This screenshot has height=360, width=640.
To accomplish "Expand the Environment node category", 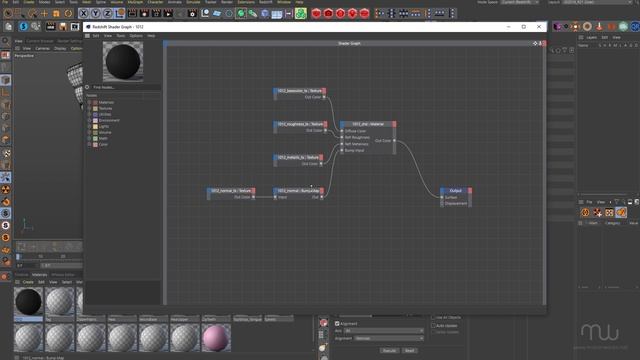I will 89,120.
